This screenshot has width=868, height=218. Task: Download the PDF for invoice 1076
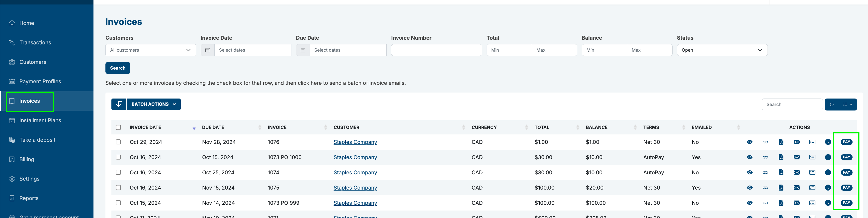click(x=781, y=142)
